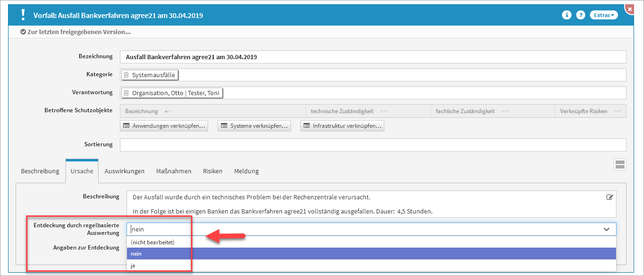Sort by fachliche Zuständigkeit column
Image resolution: width=644 pixels, height=276 pixels.
[505, 111]
